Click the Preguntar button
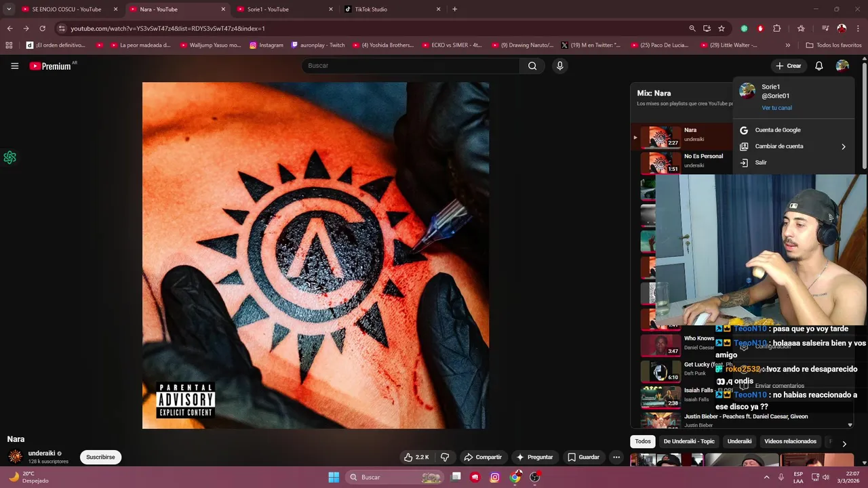 pos(534,457)
